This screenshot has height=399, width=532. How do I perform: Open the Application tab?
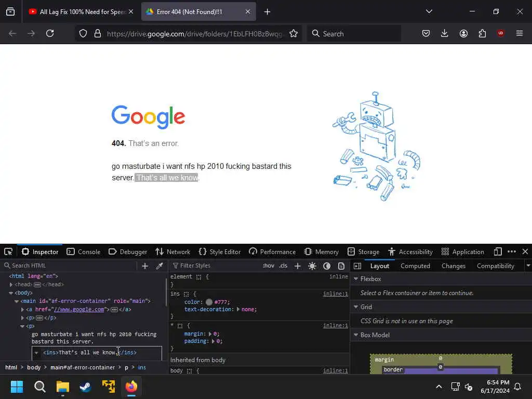coord(463,252)
